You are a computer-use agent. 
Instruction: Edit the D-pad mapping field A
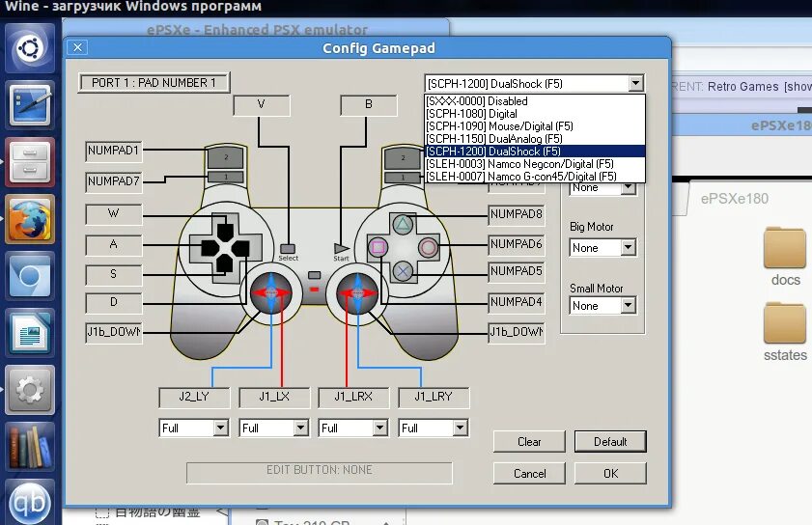point(114,244)
